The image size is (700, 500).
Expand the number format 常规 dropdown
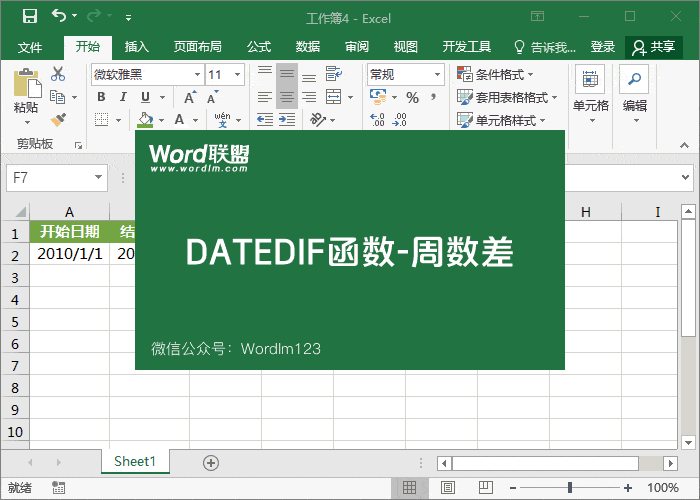coord(438,74)
